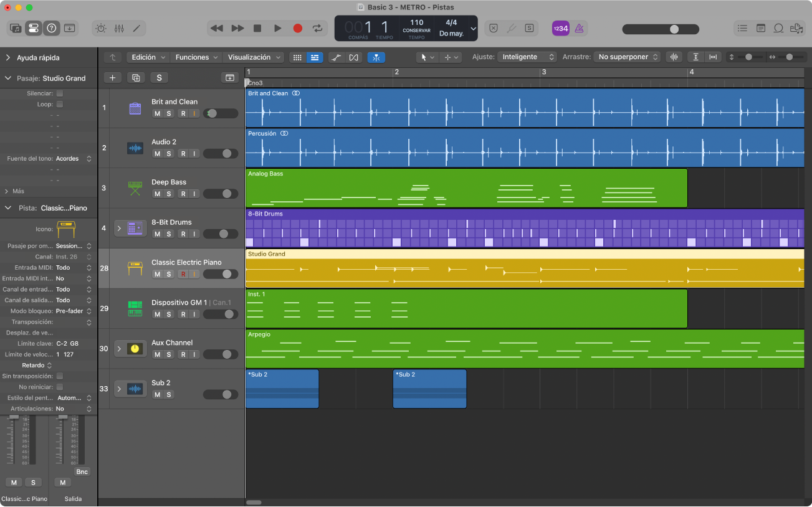Image resolution: width=812 pixels, height=507 pixels.
Task: Activate Flex mode in the tracks toolbar
Action: tap(354, 57)
